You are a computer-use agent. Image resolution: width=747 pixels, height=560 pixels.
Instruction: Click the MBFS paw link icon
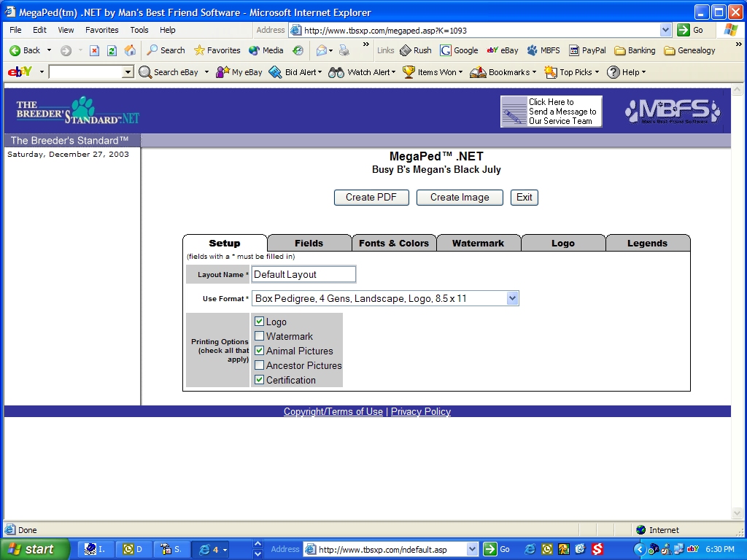(543, 50)
